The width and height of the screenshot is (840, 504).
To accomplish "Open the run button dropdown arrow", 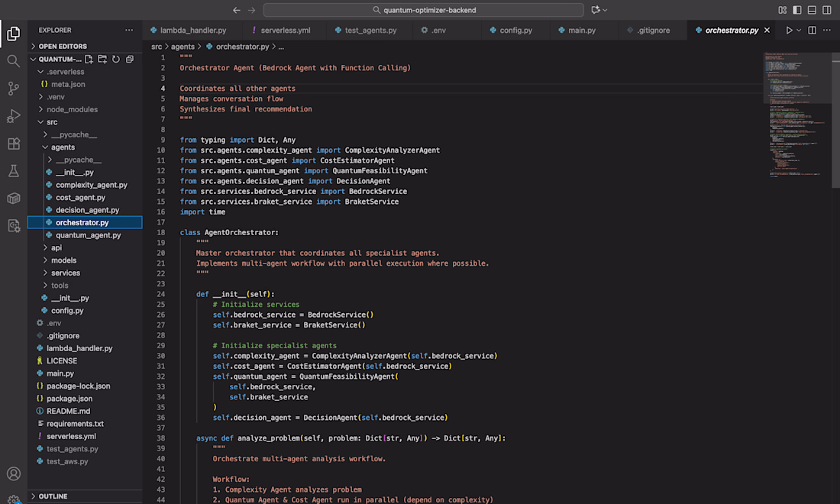I will coord(799,31).
